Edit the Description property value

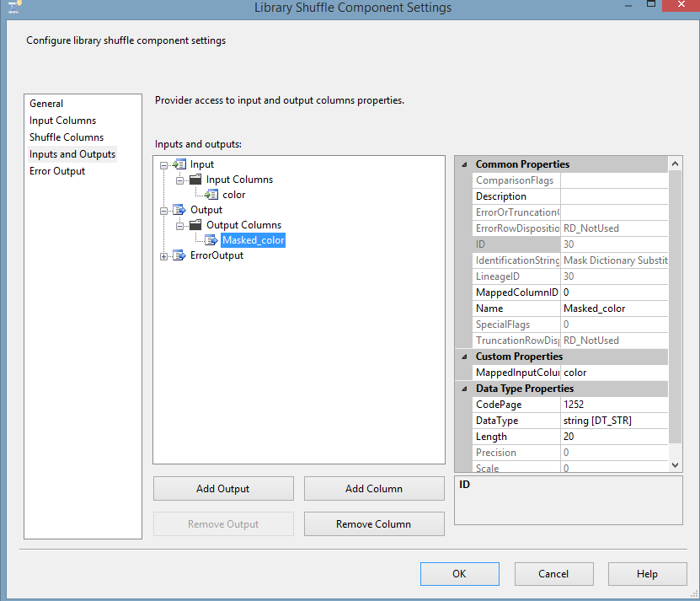pyautogui.click(x=614, y=196)
